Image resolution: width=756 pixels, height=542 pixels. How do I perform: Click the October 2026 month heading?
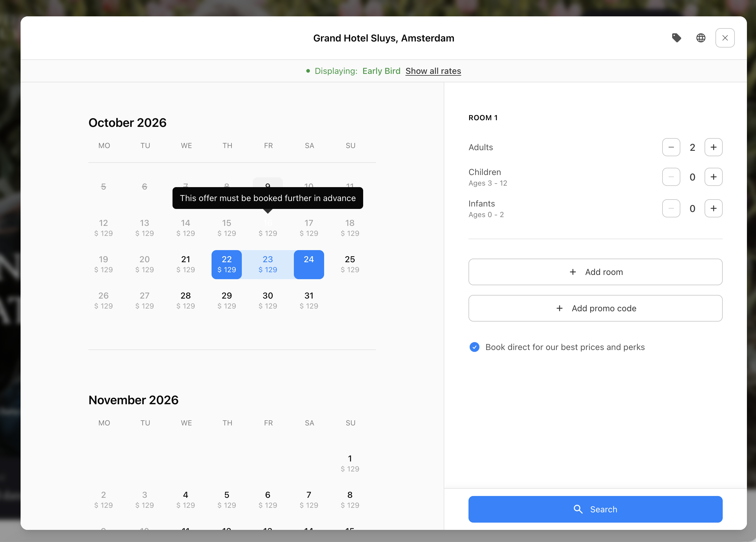pyautogui.click(x=127, y=123)
